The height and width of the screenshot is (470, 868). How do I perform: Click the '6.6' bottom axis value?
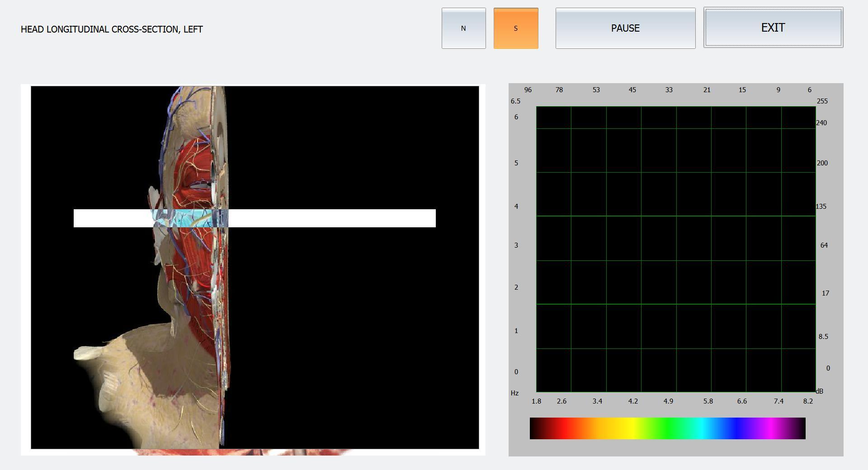[x=742, y=401]
